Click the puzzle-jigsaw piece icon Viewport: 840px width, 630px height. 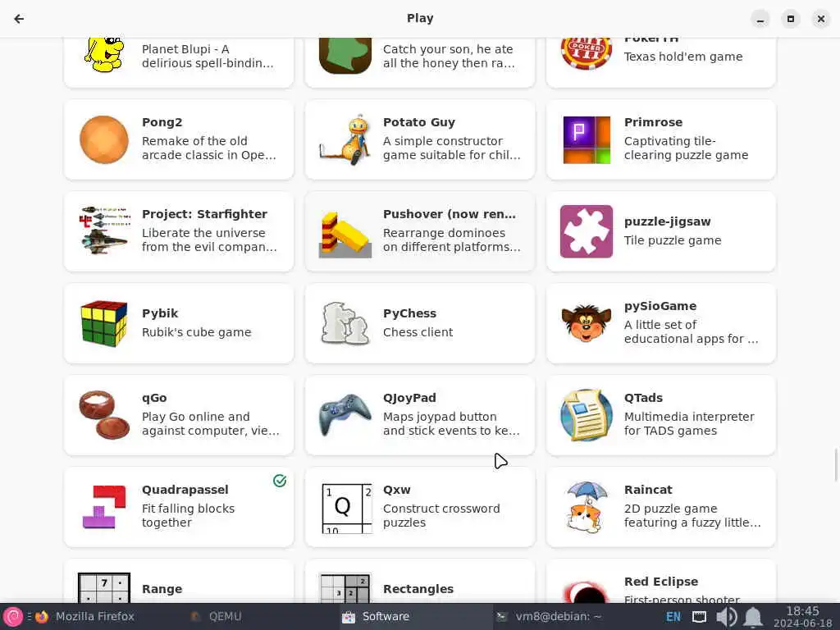(x=587, y=231)
